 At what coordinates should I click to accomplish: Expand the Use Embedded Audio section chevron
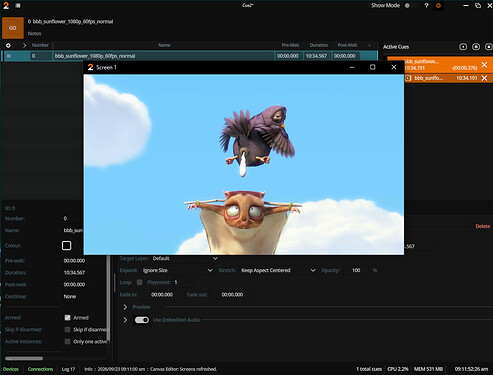pyautogui.click(x=125, y=320)
